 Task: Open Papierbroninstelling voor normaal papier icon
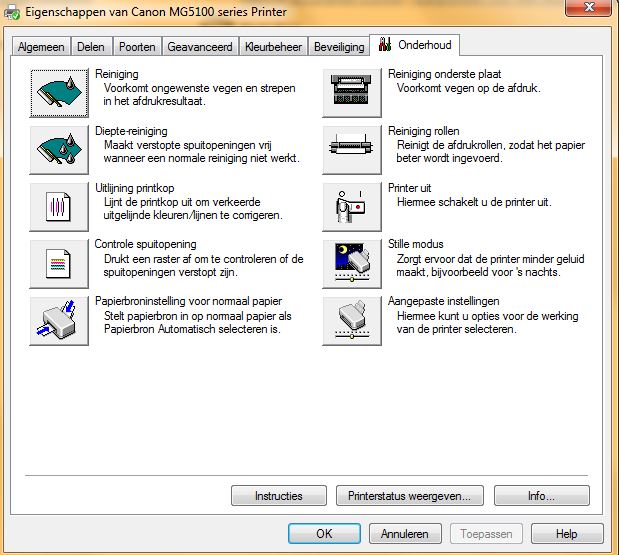pos(59,321)
